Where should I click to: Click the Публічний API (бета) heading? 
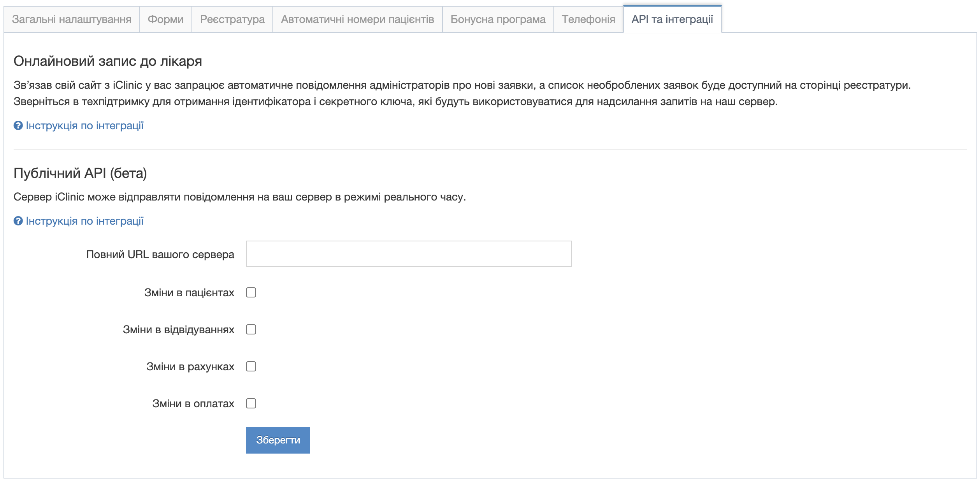point(80,173)
